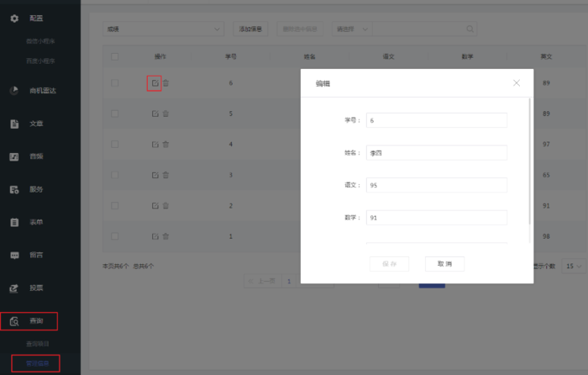The height and width of the screenshot is (375, 588).
Task: Edit the record with 学号 6
Action: pyautogui.click(x=155, y=83)
